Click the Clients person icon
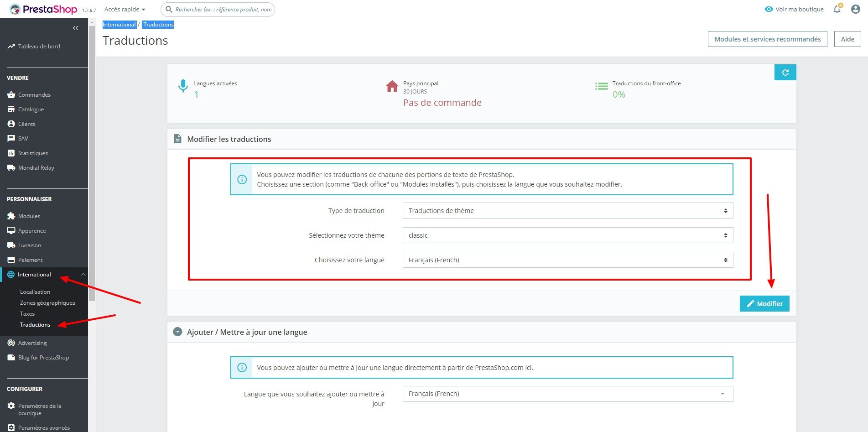The image size is (868, 432). click(x=11, y=124)
